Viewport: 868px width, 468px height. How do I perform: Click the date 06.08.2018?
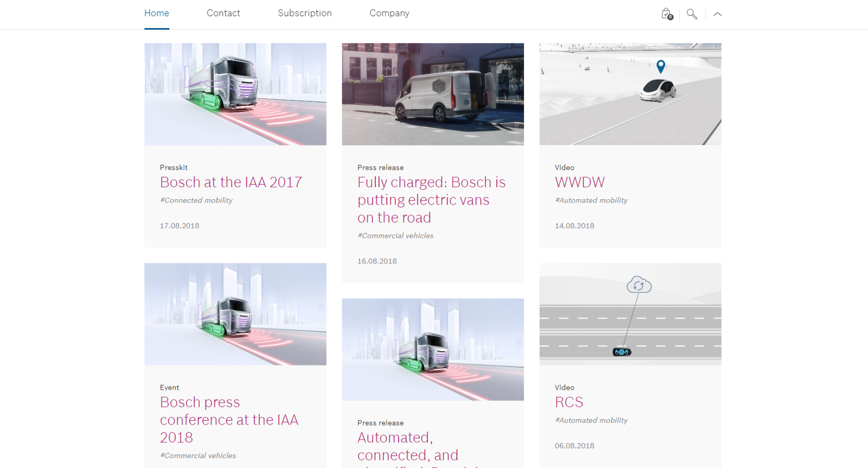[575, 446]
